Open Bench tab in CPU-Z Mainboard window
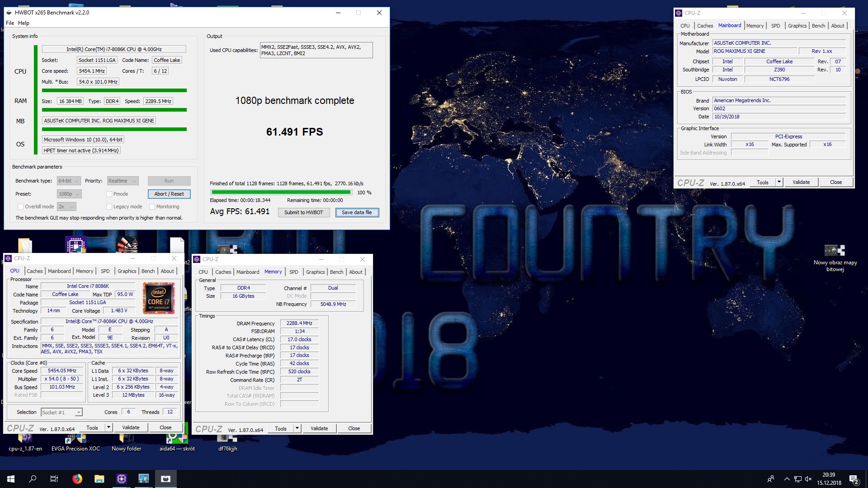Screen dimensions: 868x488 click(818, 26)
